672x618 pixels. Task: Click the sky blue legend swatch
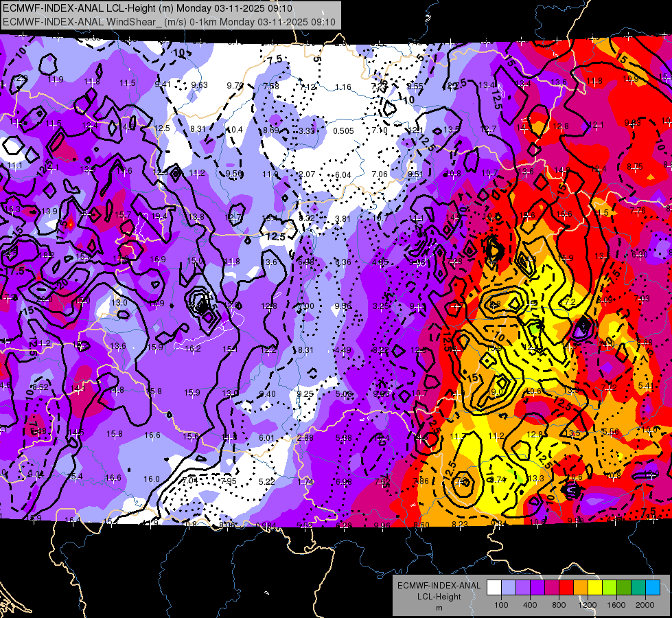(x=653, y=588)
